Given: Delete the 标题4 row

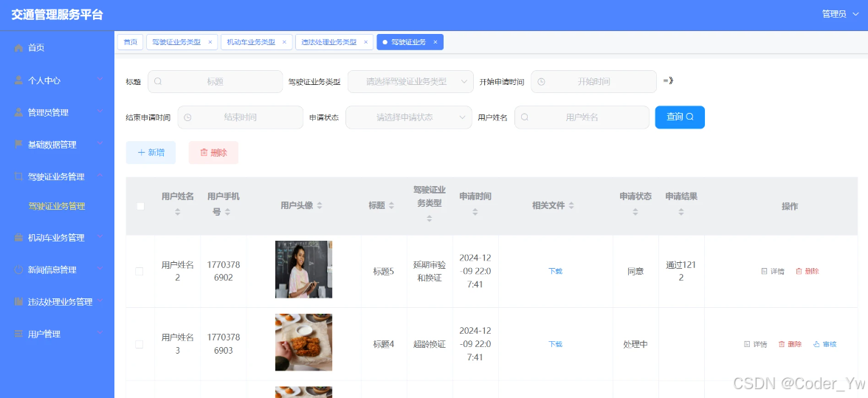Looking at the screenshot, I should point(790,344).
